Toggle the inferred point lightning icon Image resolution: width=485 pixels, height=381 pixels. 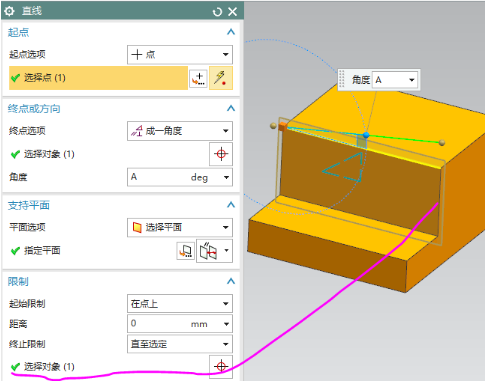[220, 78]
